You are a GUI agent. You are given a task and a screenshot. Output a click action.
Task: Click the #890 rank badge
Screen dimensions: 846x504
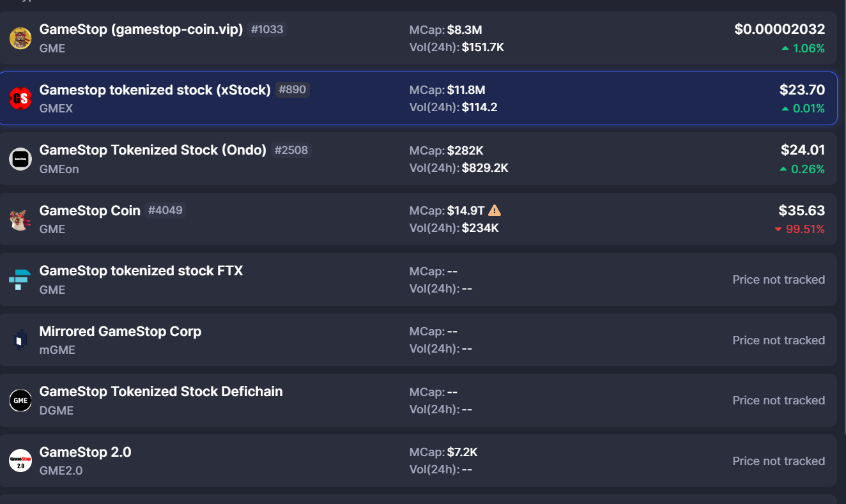point(292,90)
